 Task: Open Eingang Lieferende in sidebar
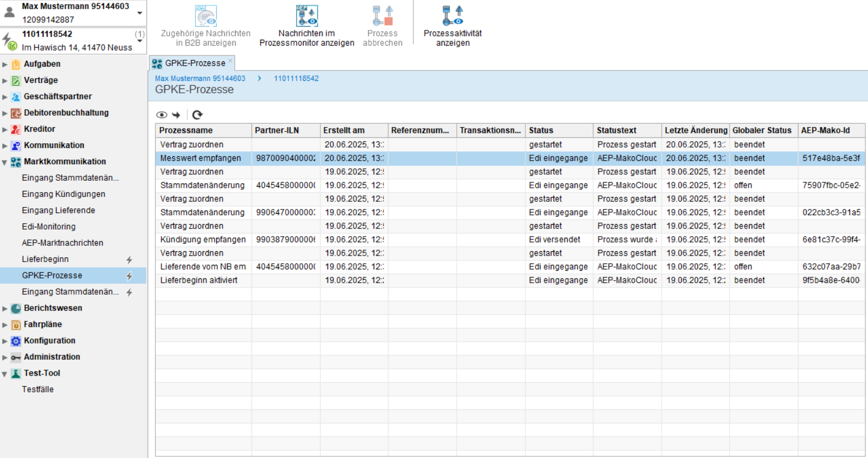[x=58, y=211]
